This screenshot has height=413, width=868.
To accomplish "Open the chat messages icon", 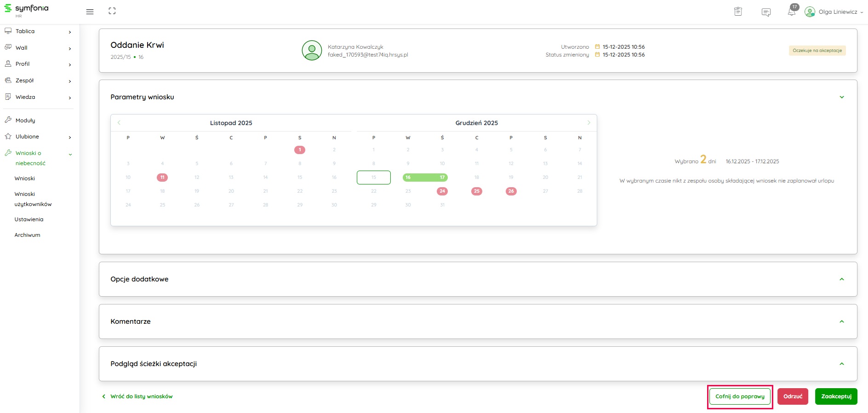I will click(x=766, y=12).
